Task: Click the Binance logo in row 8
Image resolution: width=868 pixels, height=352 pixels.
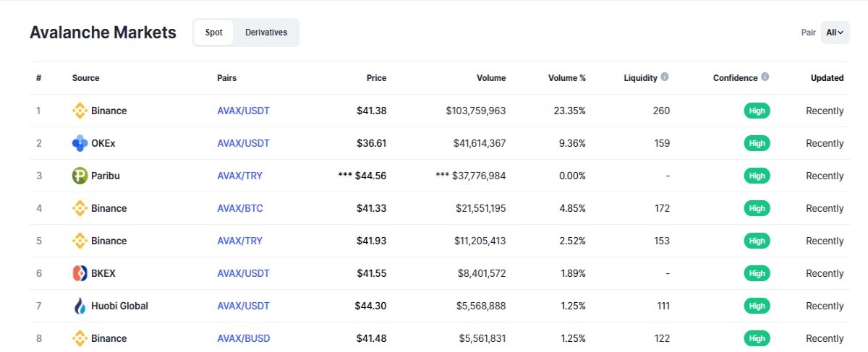Action: coord(80,338)
